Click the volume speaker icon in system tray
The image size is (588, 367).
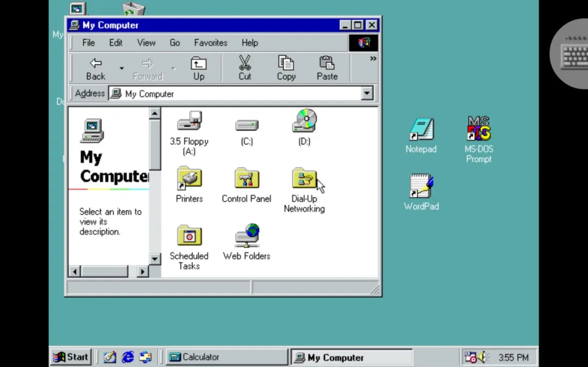pyautogui.click(x=482, y=357)
